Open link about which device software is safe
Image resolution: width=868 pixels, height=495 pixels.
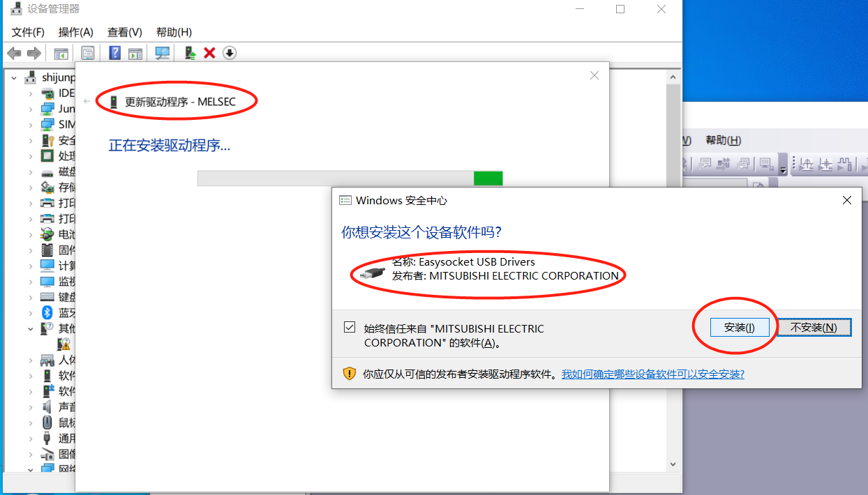click(x=653, y=374)
